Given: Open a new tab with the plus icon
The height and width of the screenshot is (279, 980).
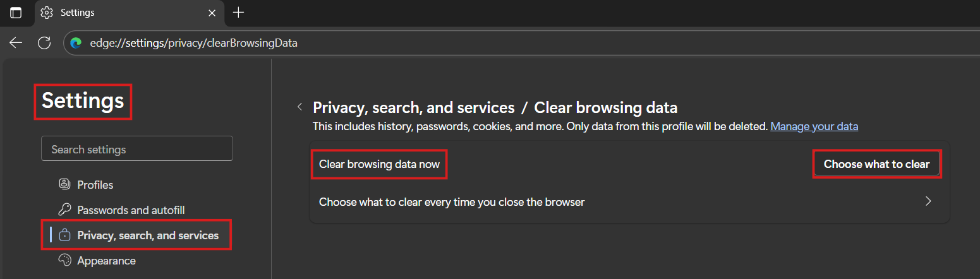Looking at the screenshot, I should 238,13.
